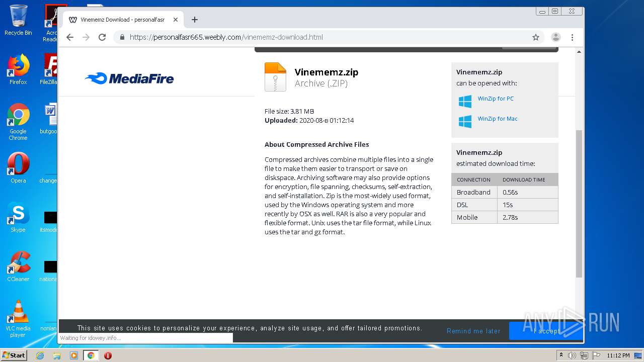Click the network tray icon

(584, 355)
